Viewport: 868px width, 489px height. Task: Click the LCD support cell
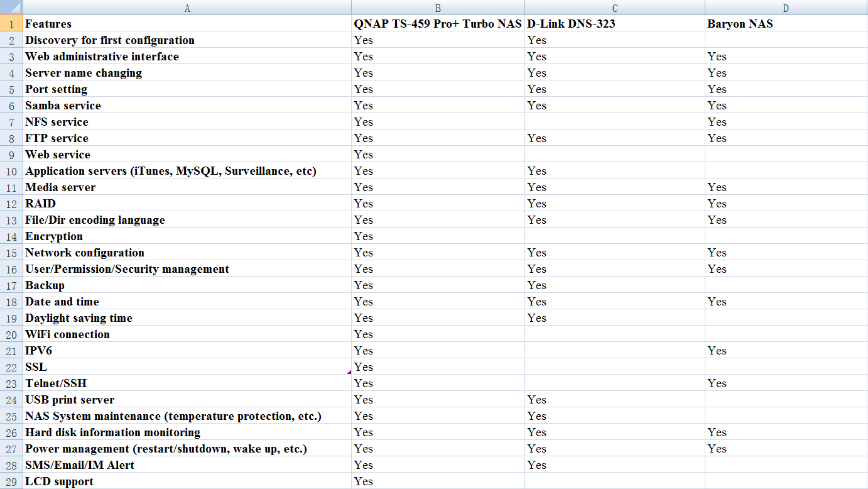[x=59, y=481]
